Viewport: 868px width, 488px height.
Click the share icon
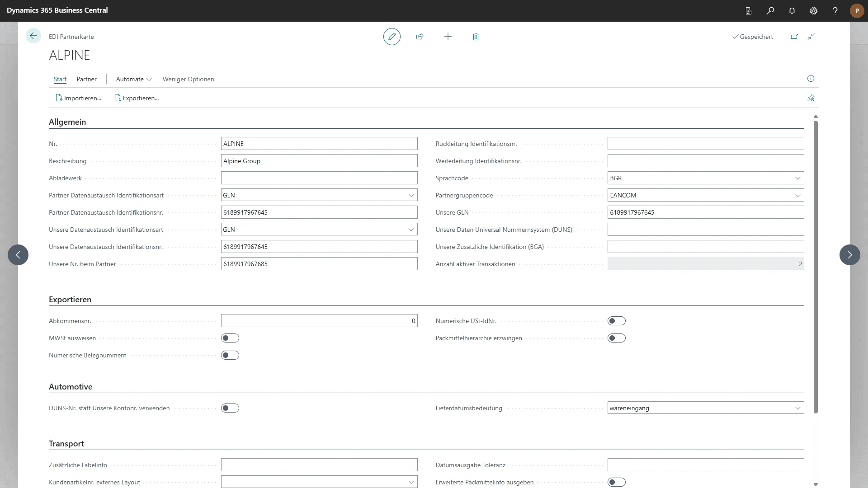pos(420,37)
